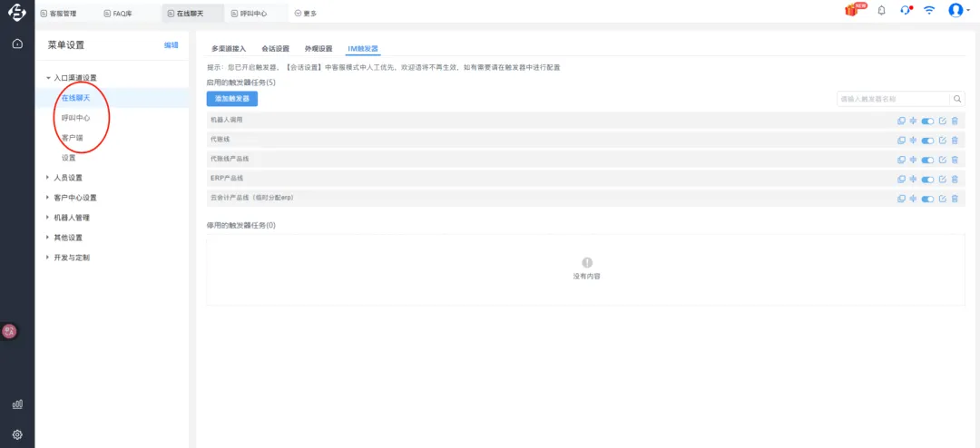
Task: Open the FAQ库 top tab
Action: point(117,14)
